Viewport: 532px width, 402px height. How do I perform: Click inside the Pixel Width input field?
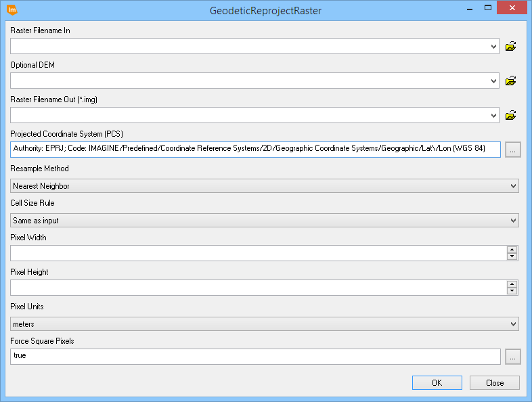(257, 253)
